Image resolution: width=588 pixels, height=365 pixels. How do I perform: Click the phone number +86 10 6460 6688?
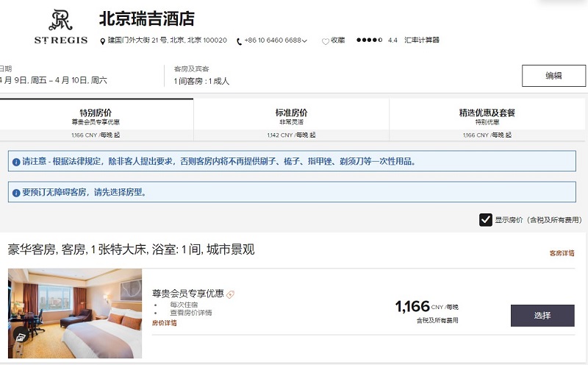[x=273, y=40]
